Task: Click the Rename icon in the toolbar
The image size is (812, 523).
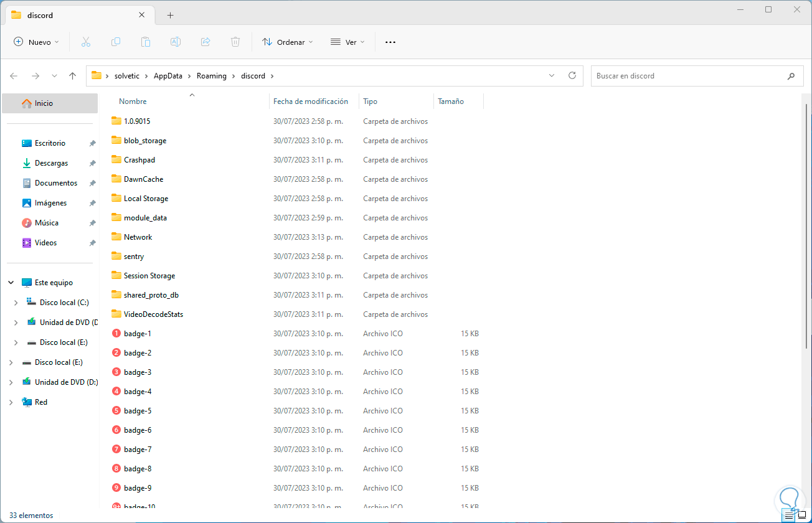Action: tap(176, 42)
